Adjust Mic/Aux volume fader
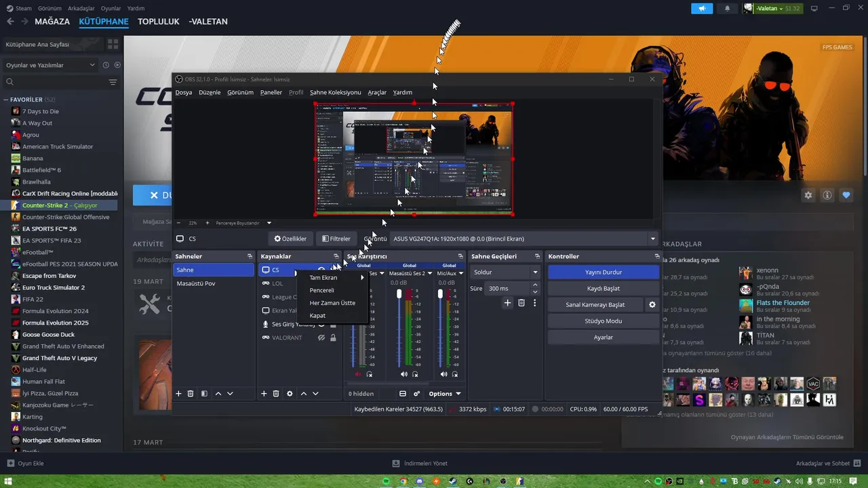The height and width of the screenshot is (488, 868). [440, 293]
